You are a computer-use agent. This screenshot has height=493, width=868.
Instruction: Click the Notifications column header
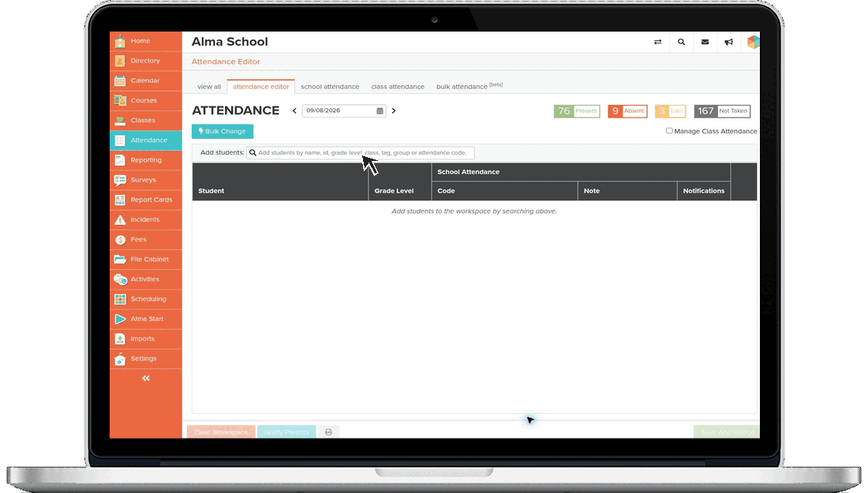(704, 191)
